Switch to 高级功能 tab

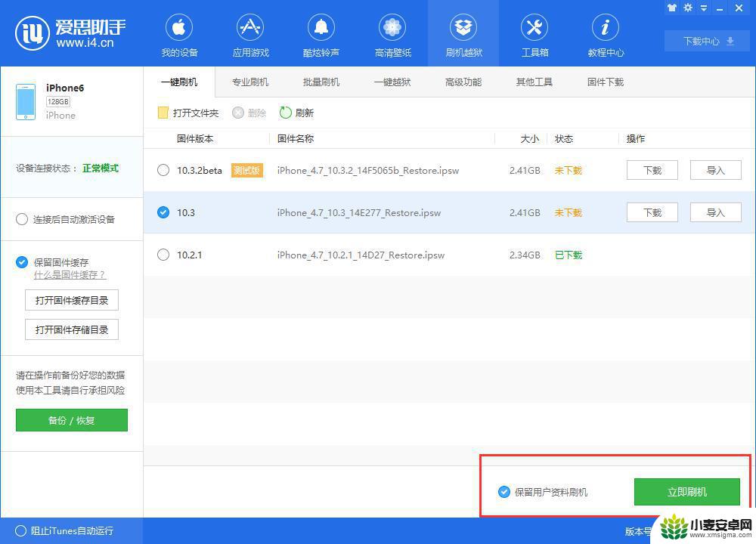pyautogui.click(x=463, y=82)
